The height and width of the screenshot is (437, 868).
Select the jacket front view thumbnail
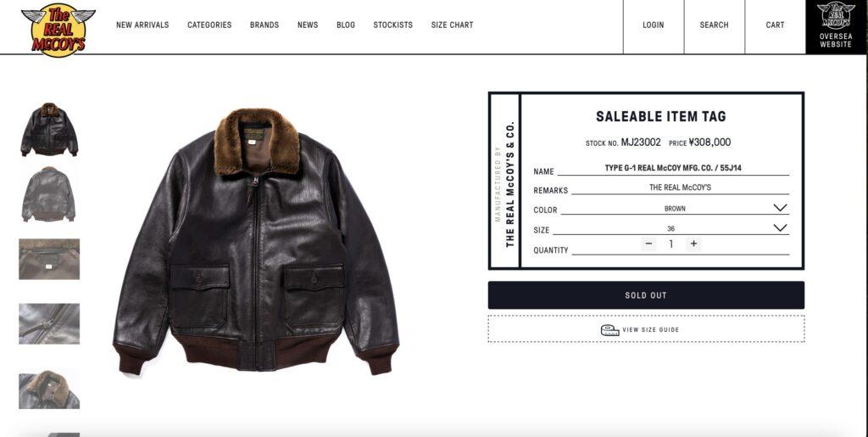[x=49, y=130]
